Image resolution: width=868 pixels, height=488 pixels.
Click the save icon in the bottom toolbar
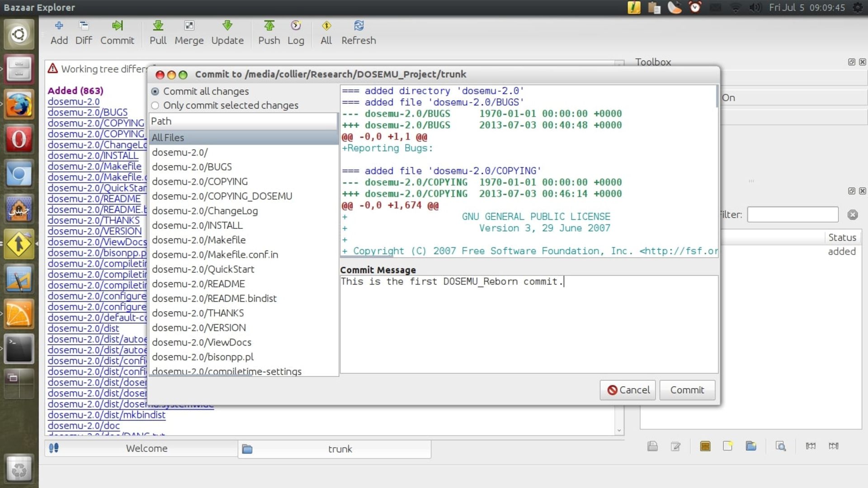(x=652, y=446)
